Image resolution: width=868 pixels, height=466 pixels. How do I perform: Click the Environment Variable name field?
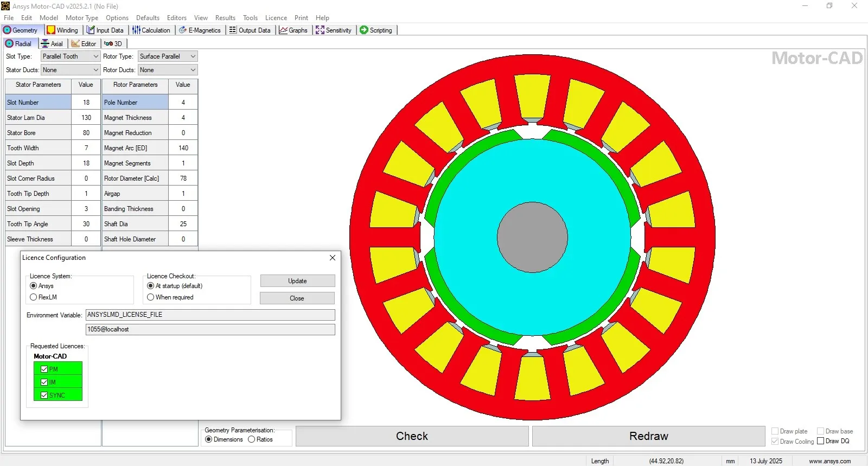[210, 315]
